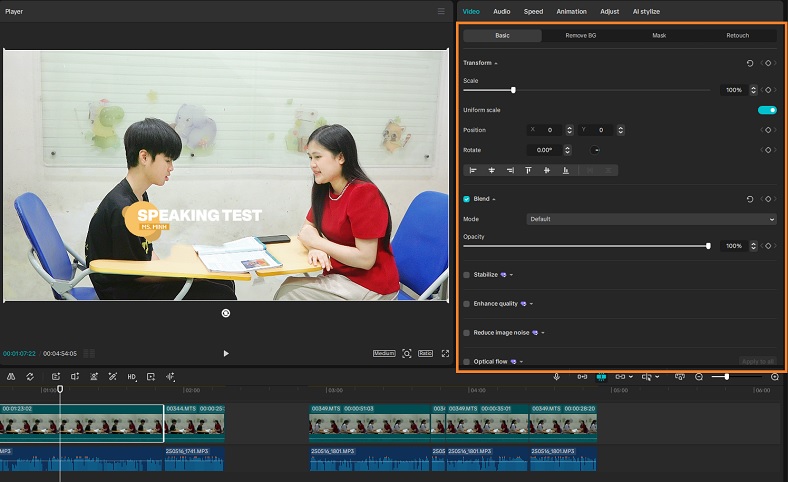
Task: Open the Blend Mode Default dropdown
Action: (x=651, y=219)
